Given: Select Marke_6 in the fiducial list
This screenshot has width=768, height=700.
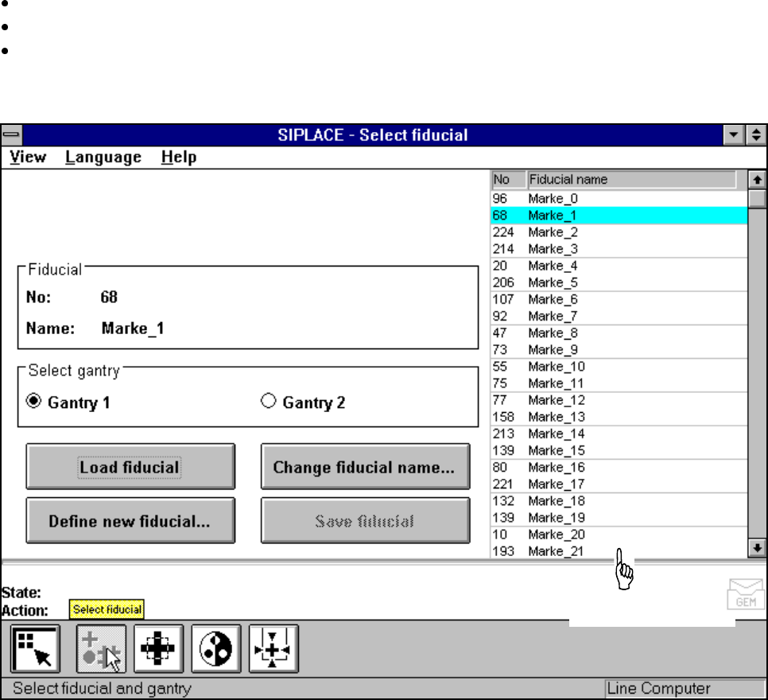Looking at the screenshot, I should point(619,299).
